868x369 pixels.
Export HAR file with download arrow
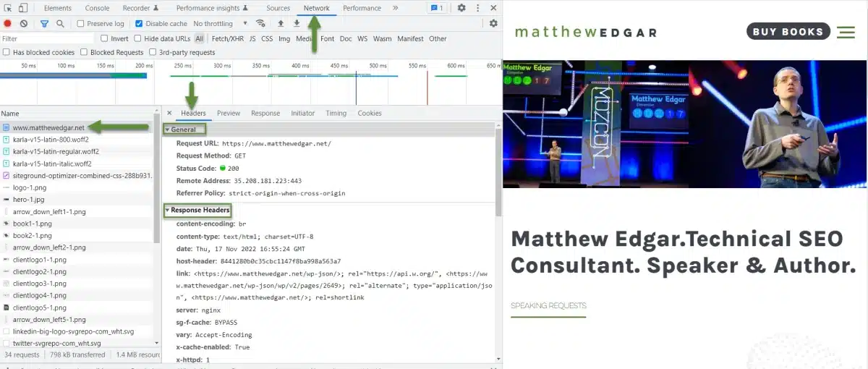click(297, 23)
